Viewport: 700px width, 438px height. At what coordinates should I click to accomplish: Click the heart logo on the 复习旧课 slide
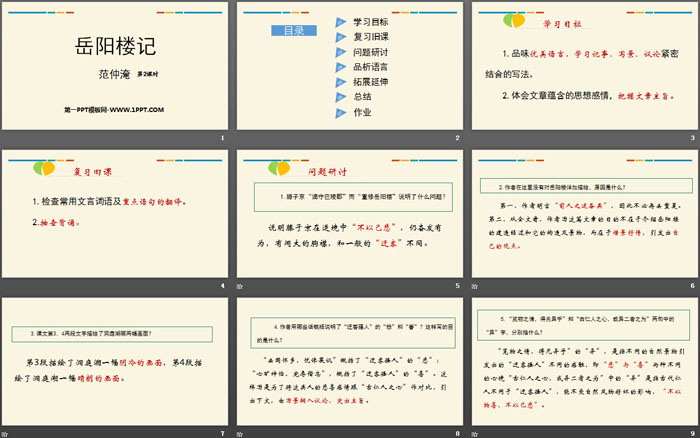[x=42, y=165]
